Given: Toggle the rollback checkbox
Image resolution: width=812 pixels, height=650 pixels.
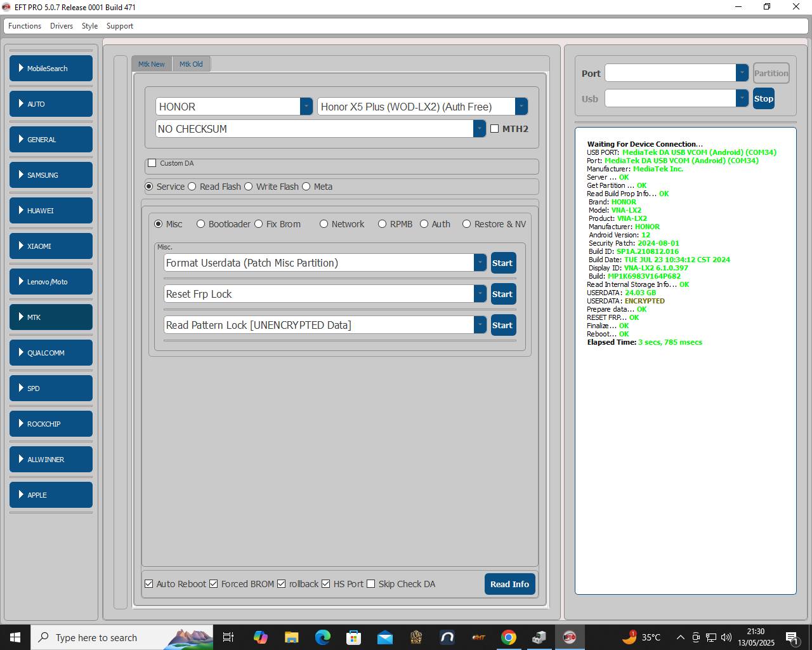Looking at the screenshot, I should coord(282,584).
